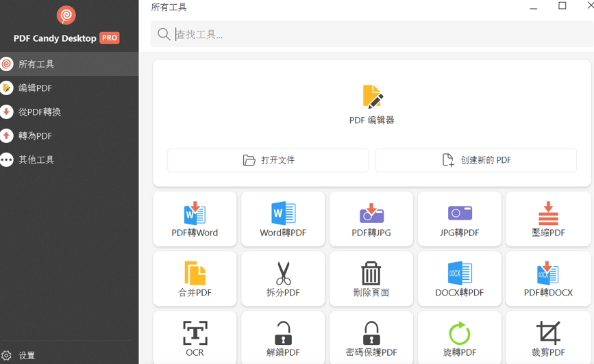Open the DOCX轉PDF tool

pos(460,279)
